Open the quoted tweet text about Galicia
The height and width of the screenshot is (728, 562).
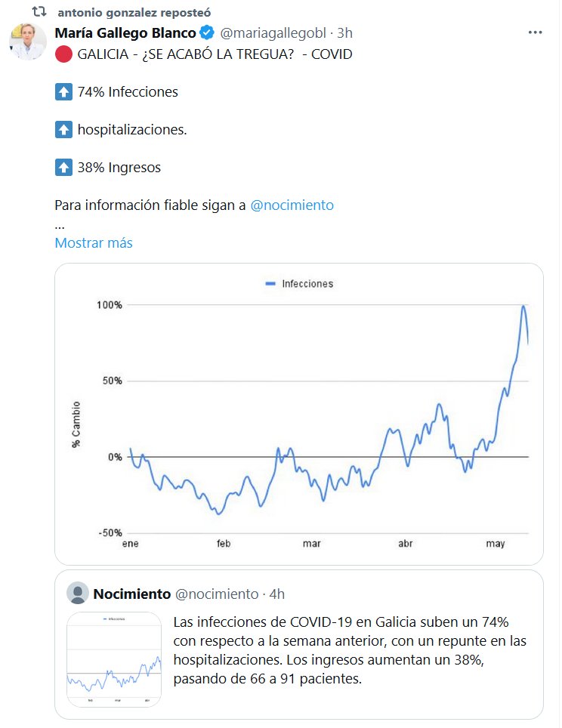(349, 650)
